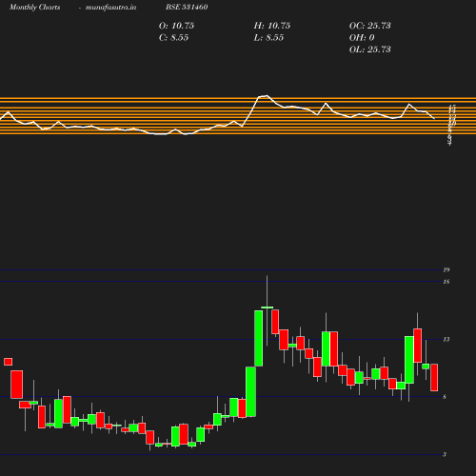Click the price axis label 8
This screenshot has width=476, height=476.
(445, 397)
